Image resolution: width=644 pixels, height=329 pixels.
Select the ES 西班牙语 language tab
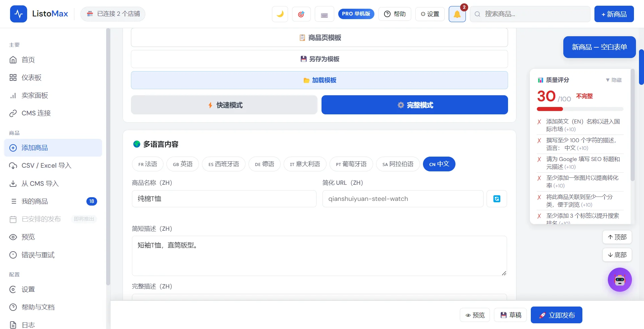224,164
